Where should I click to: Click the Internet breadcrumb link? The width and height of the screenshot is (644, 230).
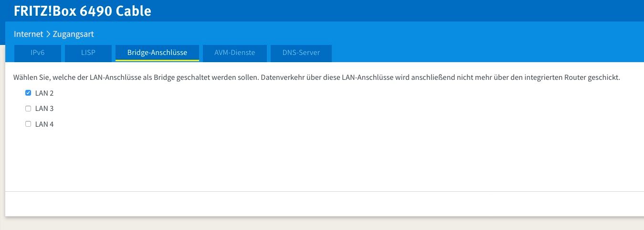pos(28,34)
